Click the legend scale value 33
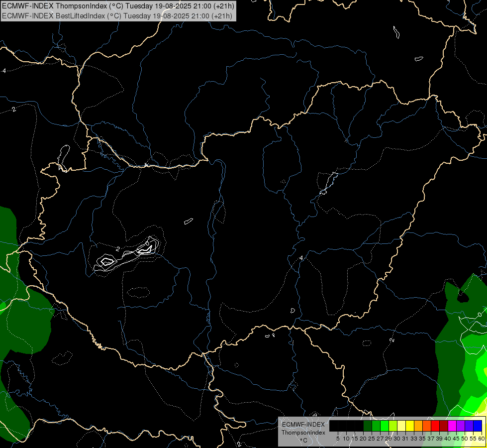The height and width of the screenshot is (448, 487). [414, 439]
